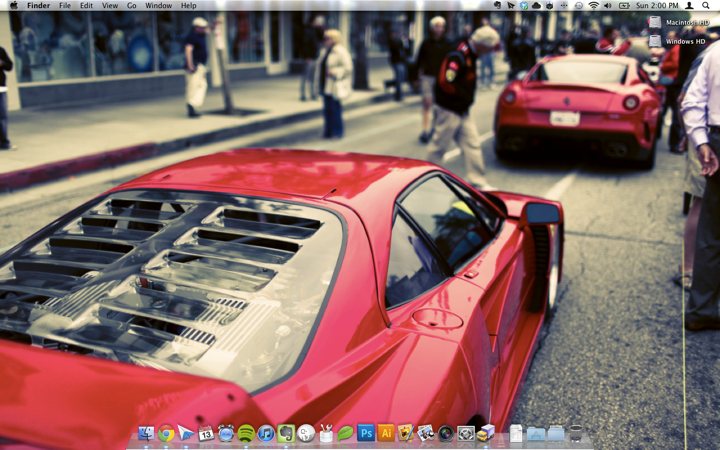Open the user account menu icon
The height and width of the screenshot is (450, 720).
(x=689, y=6)
